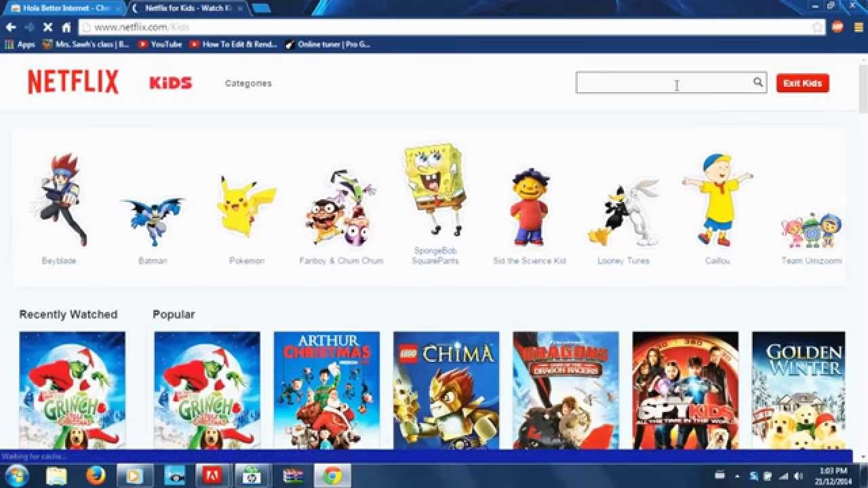Go back with the browser back arrow
The image size is (868, 488).
[x=11, y=27]
